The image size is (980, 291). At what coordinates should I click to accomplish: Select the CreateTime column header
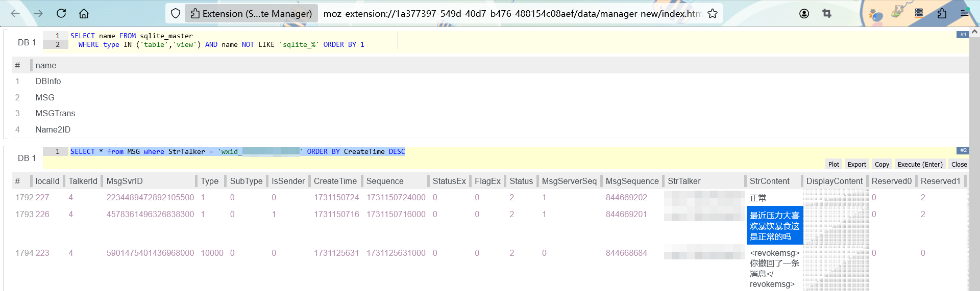coord(335,181)
